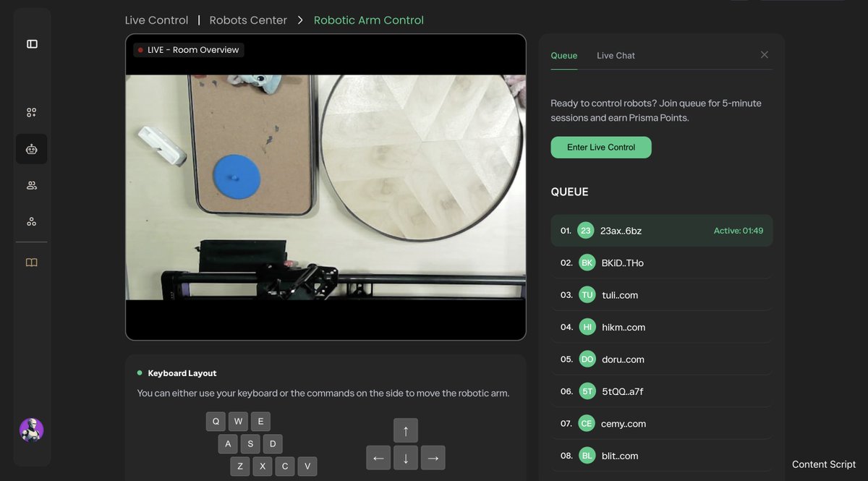Open Live Control from the breadcrumb

(156, 20)
